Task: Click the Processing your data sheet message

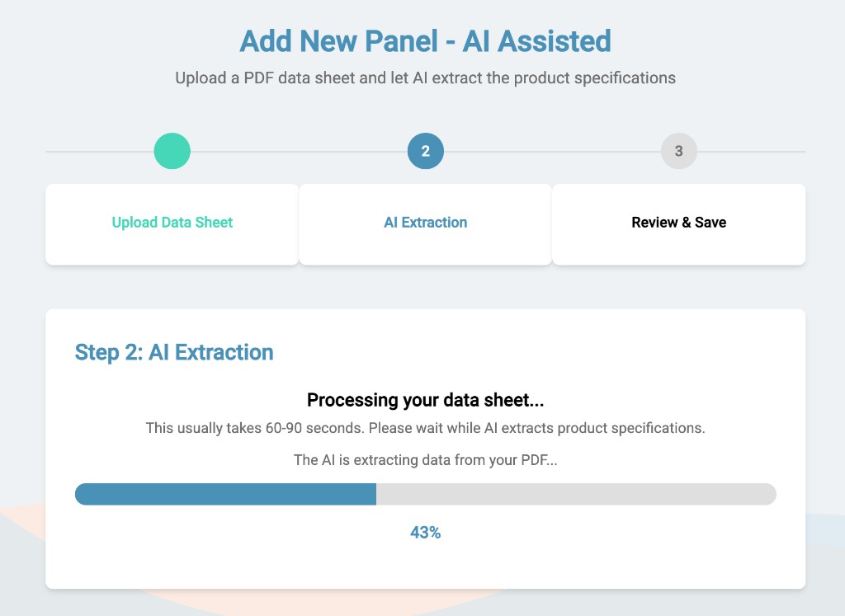Action: (425, 399)
